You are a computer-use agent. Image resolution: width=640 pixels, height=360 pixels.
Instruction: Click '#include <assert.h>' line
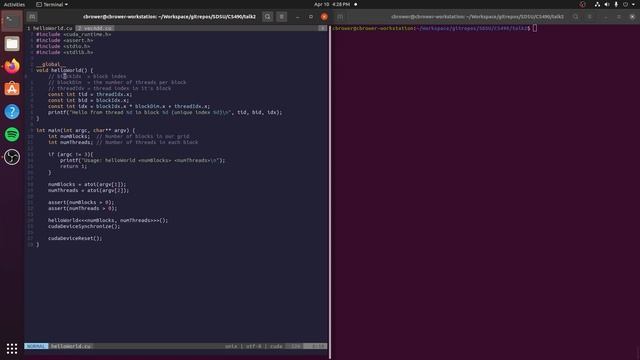[x=64, y=40]
